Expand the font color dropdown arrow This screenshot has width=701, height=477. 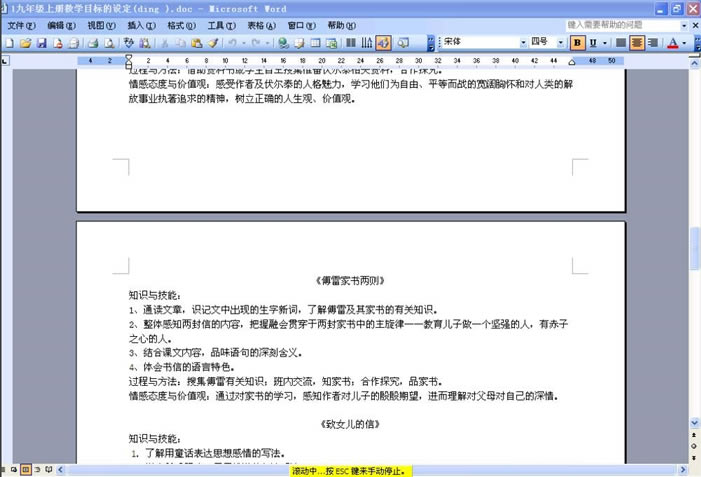(x=684, y=43)
